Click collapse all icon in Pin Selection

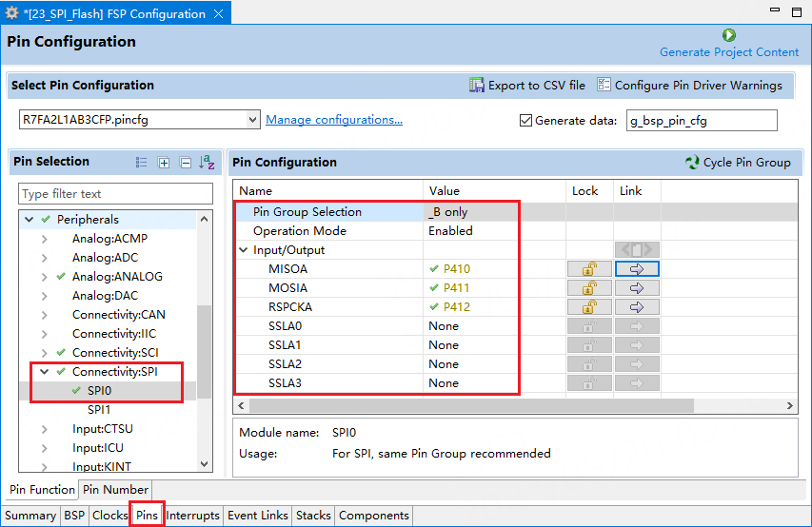point(186,163)
